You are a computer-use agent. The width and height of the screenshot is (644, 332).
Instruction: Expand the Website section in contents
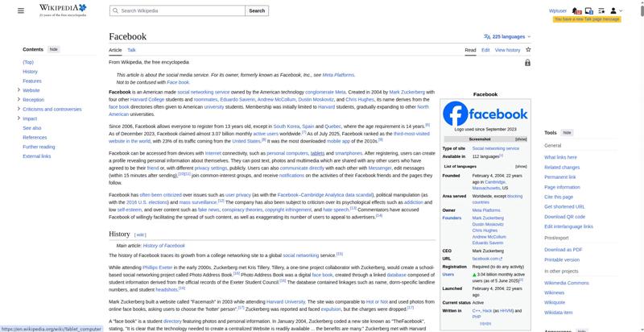[19, 90]
